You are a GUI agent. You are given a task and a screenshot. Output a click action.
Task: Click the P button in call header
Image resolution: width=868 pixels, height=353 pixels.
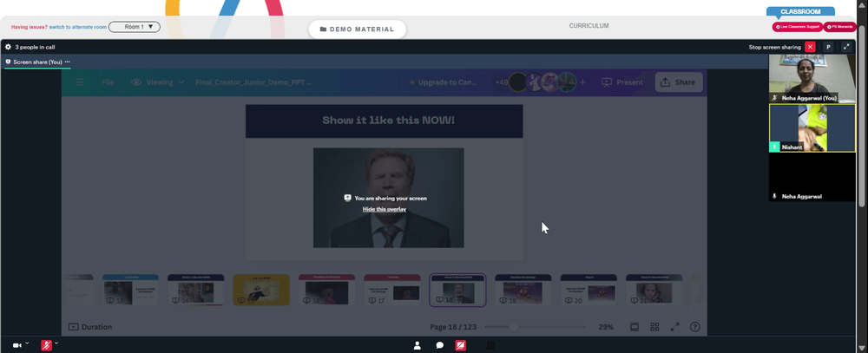[x=828, y=47]
